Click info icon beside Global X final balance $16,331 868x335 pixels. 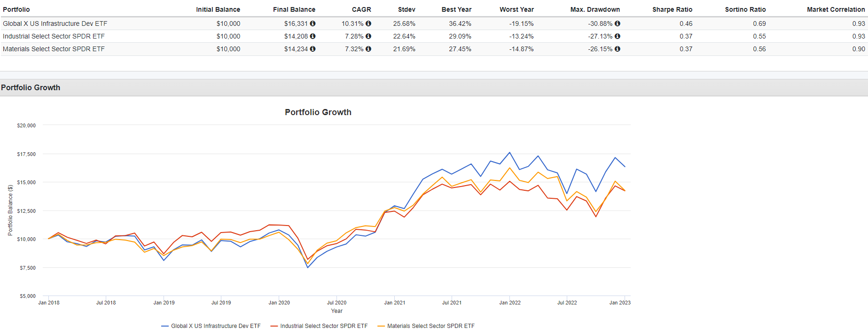(x=313, y=23)
